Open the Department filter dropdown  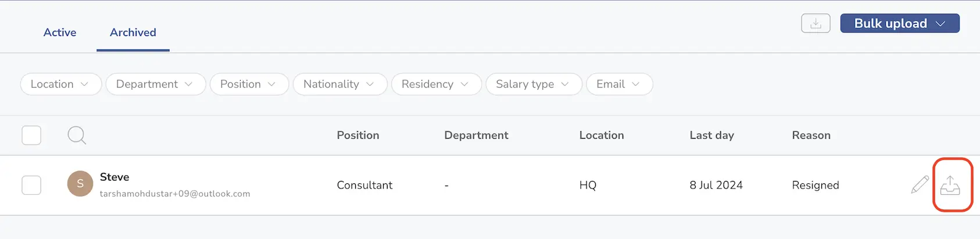156,84
